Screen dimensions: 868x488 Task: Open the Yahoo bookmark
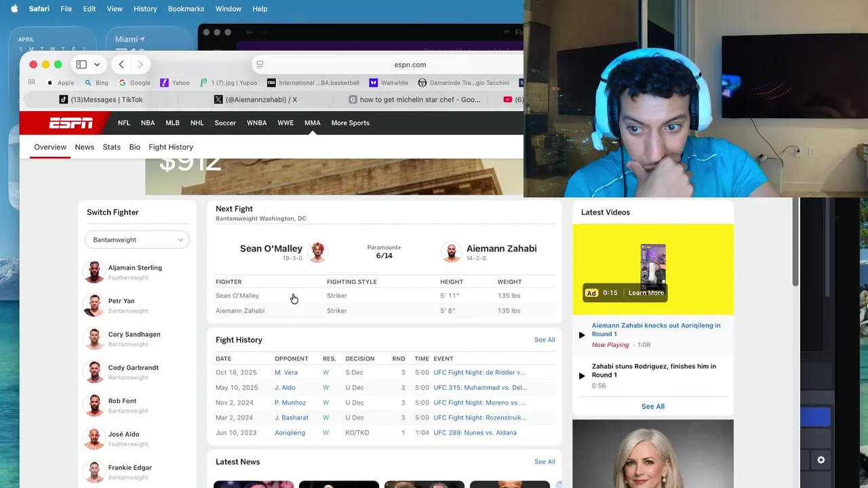[x=175, y=83]
